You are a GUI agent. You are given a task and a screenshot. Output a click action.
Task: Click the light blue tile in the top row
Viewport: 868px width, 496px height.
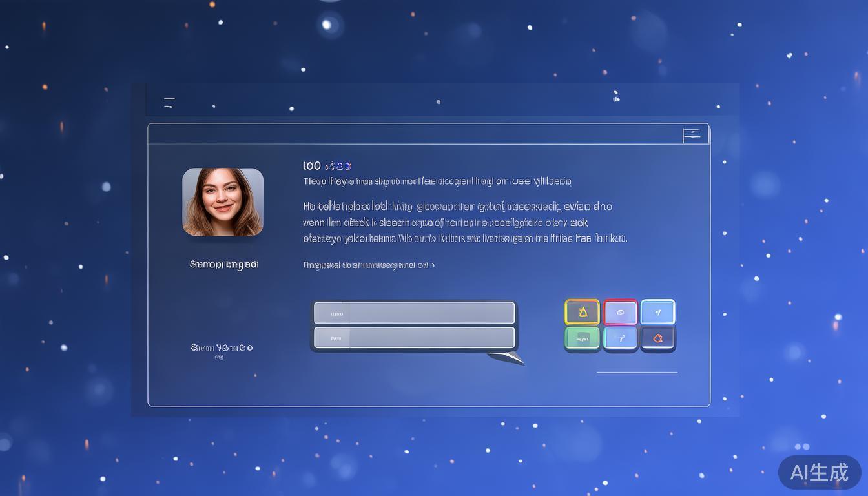click(657, 313)
